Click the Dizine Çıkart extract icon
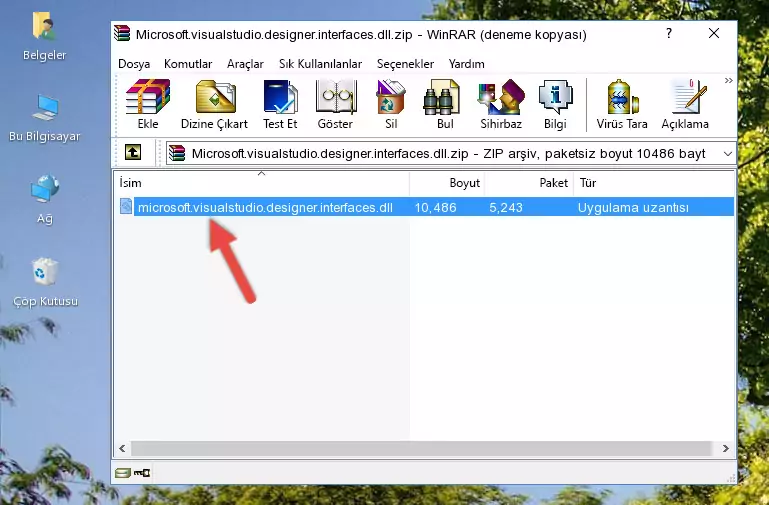This screenshot has height=505, width=769. (214, 104)
